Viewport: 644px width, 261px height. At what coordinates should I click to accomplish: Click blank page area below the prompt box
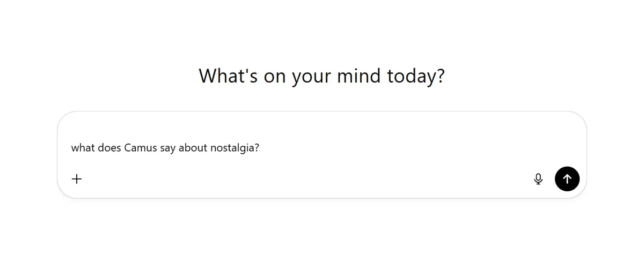[x=322, y=230]
